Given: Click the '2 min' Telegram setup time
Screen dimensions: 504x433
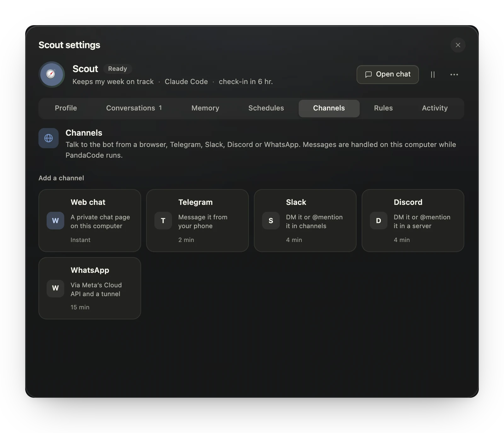Looking at the screenshot, I should point(186,240).
